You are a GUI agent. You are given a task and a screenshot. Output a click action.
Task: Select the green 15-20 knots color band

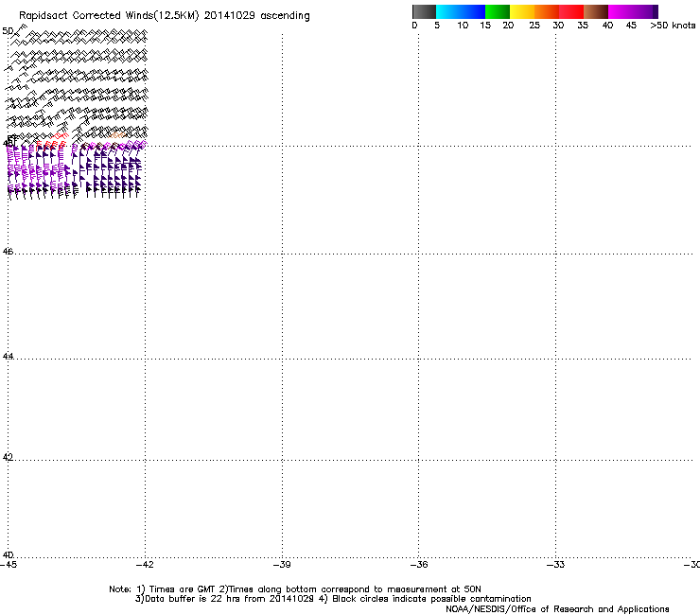[x=498, y=11]
